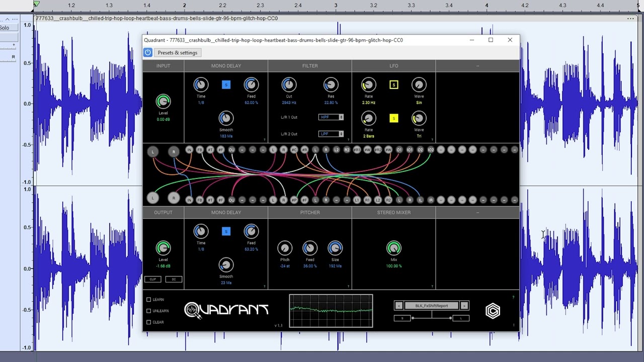Click the INPUT Level knob

[163, 102]
